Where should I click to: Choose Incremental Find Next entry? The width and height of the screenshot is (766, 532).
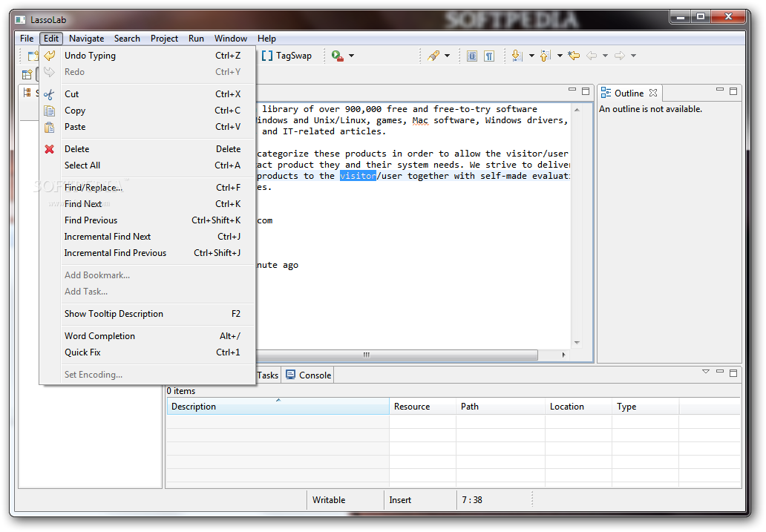point(148,237)
